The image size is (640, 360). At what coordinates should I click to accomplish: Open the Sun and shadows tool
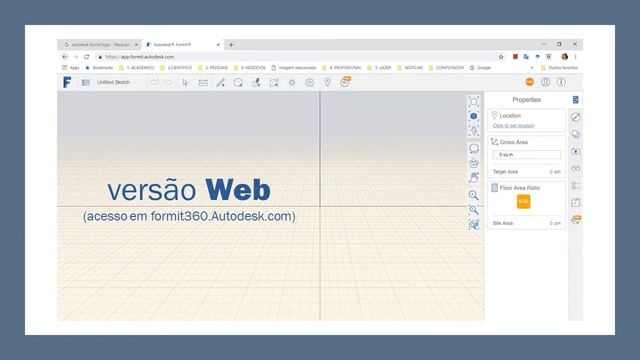click(292, 82)
